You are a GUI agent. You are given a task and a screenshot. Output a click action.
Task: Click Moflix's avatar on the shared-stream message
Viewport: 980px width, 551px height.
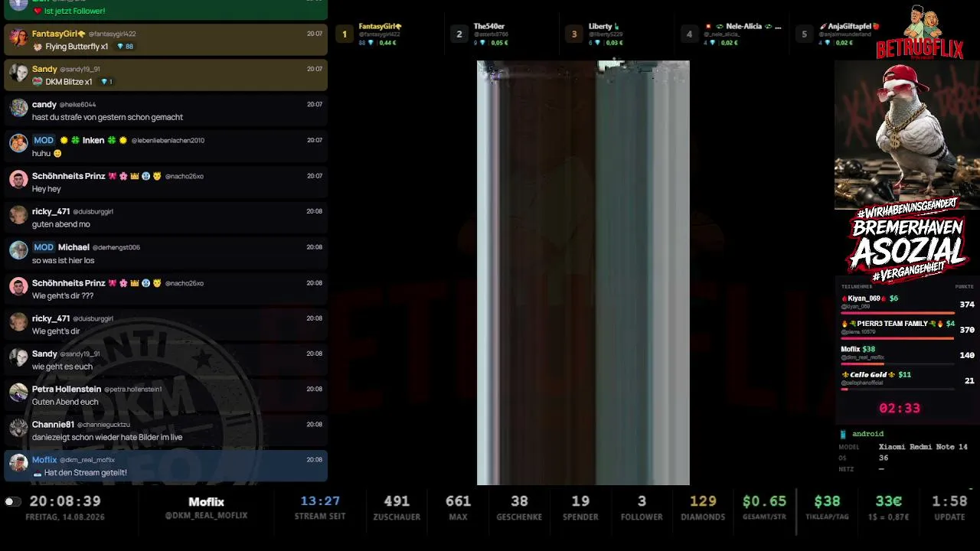(19, 463)
